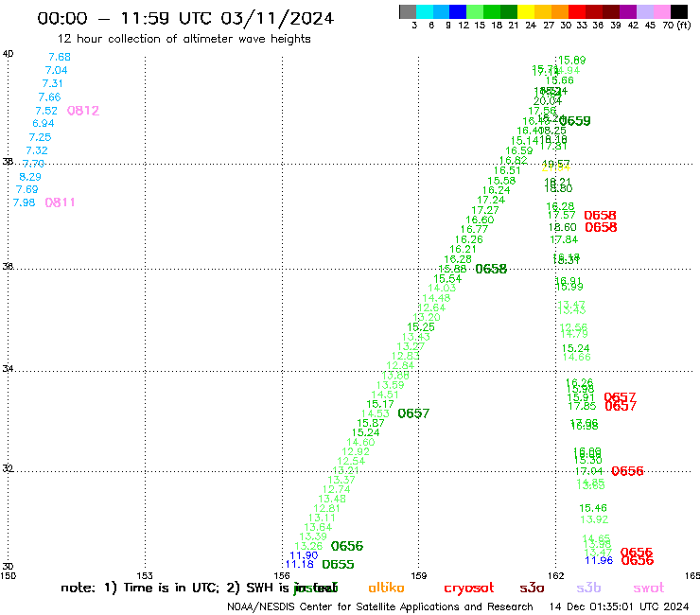Click the cyan swatch in the color scale
Image resolution: width=700 pixels, height=615 pixels.
[425, 11]
